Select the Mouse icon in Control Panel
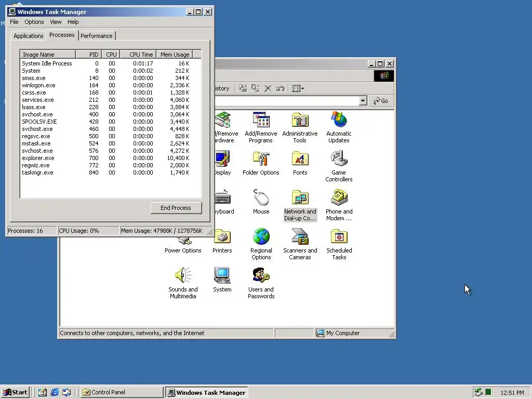The image size is (532, 399). [261, 202]
